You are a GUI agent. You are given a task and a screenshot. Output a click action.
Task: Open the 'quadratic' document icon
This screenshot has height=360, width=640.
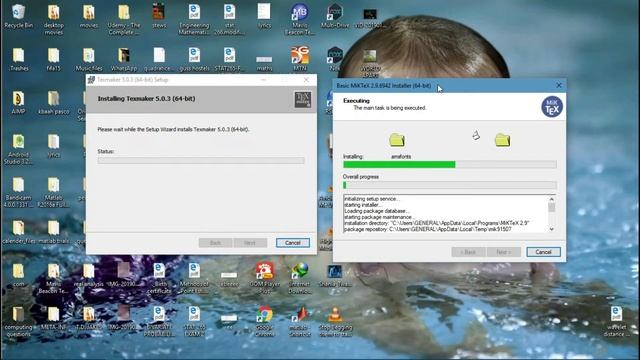coord(159,60)
